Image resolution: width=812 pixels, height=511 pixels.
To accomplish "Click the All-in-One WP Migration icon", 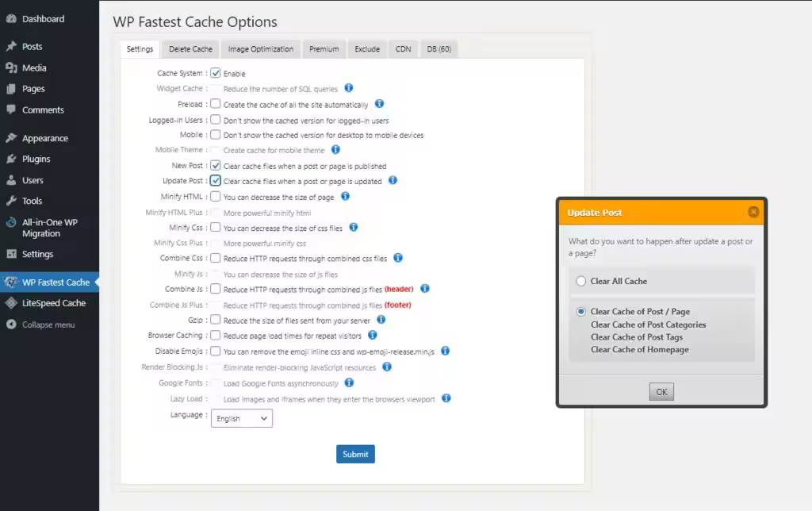I will click(11, 222).
